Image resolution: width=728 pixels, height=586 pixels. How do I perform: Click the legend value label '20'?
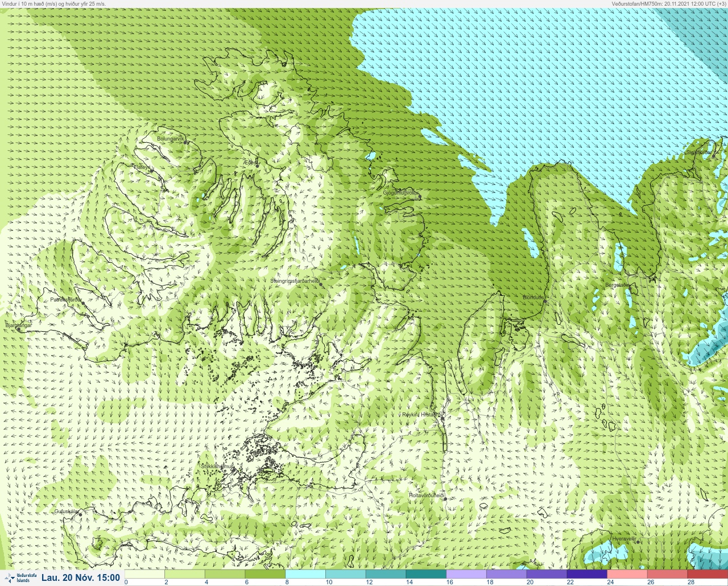point(530,583)
